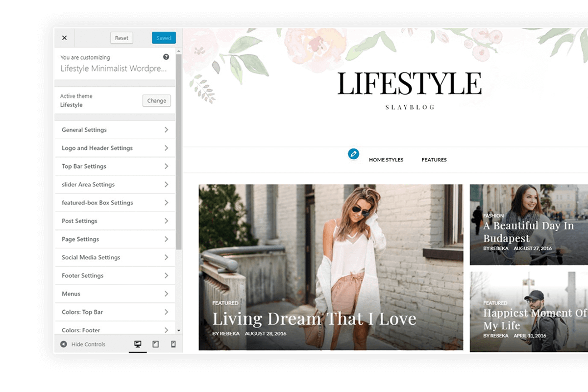This screenshot has height=392, width=588.
Task: Click the Saved button
Action: point(164,38)
